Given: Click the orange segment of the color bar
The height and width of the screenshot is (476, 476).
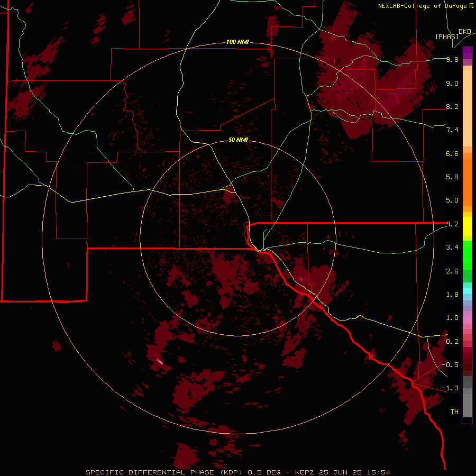Looking at the screenshot, I should pos(467,182).
